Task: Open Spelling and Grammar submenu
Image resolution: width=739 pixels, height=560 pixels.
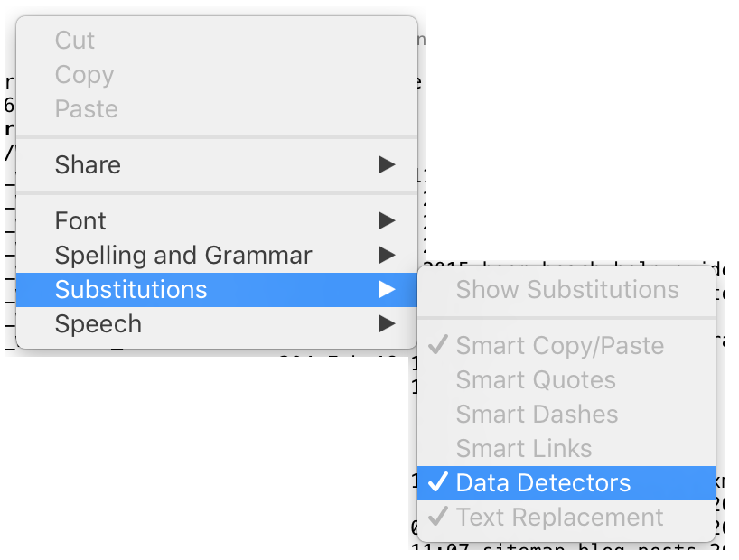Action: [x=217, y=255]
